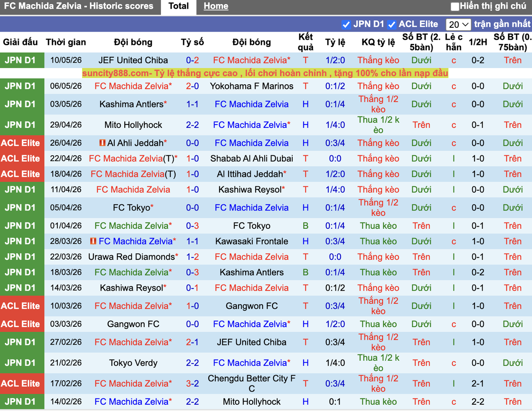Click FC Machida Zelvia in the 14/02/26 row

click(131, 402)
